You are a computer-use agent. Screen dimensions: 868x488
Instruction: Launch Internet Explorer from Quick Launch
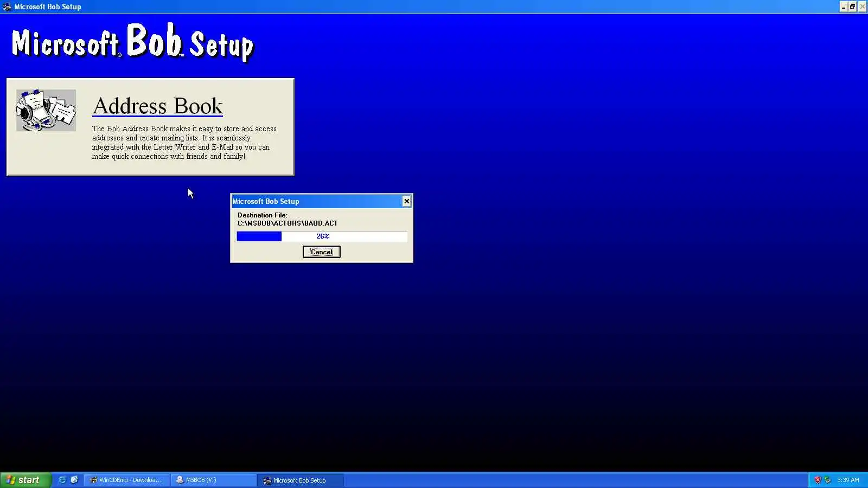[62, 480]
